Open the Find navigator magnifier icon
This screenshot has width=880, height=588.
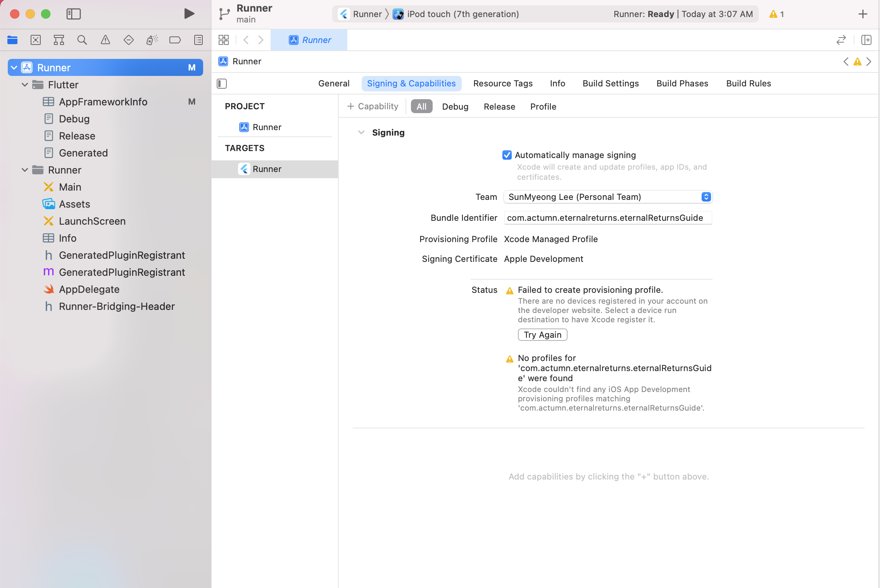pyautogui.click(x=82, y=40)
